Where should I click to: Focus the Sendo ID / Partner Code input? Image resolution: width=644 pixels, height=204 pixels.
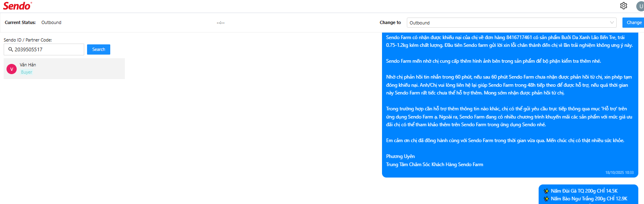[x=44, y=49]
